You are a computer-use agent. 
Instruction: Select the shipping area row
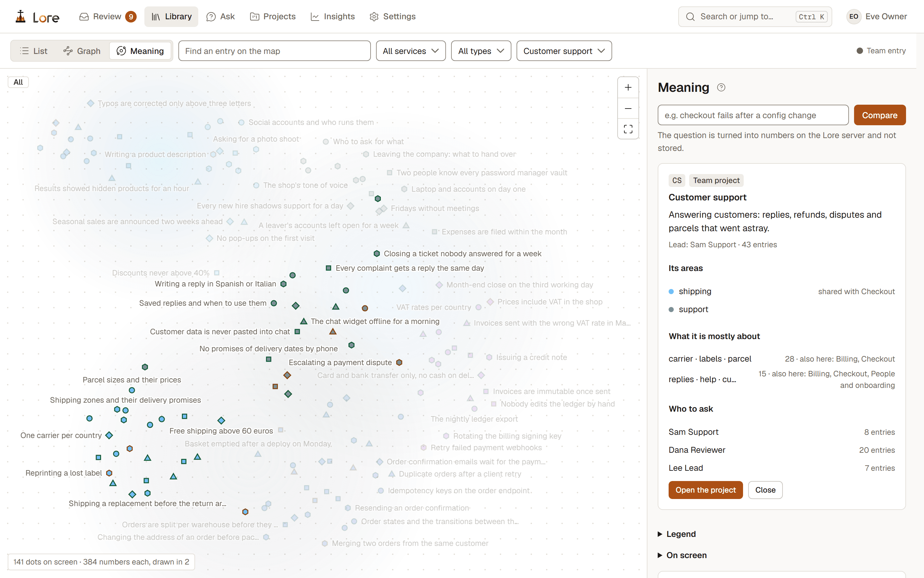click(782, 291)
